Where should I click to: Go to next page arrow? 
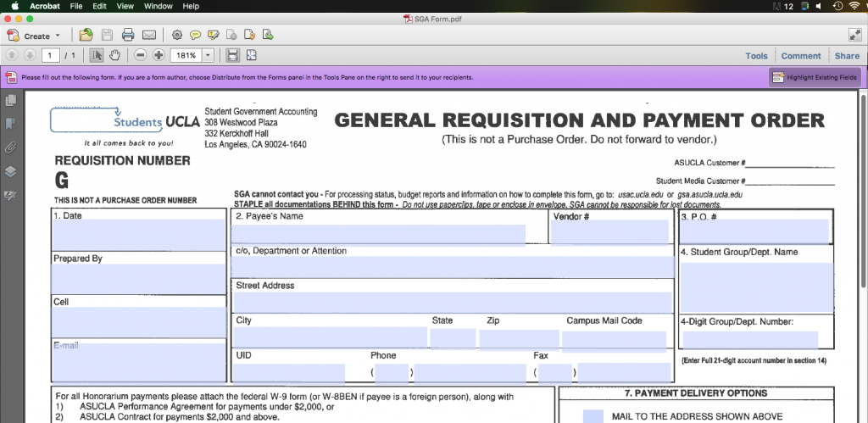point(30,55)
